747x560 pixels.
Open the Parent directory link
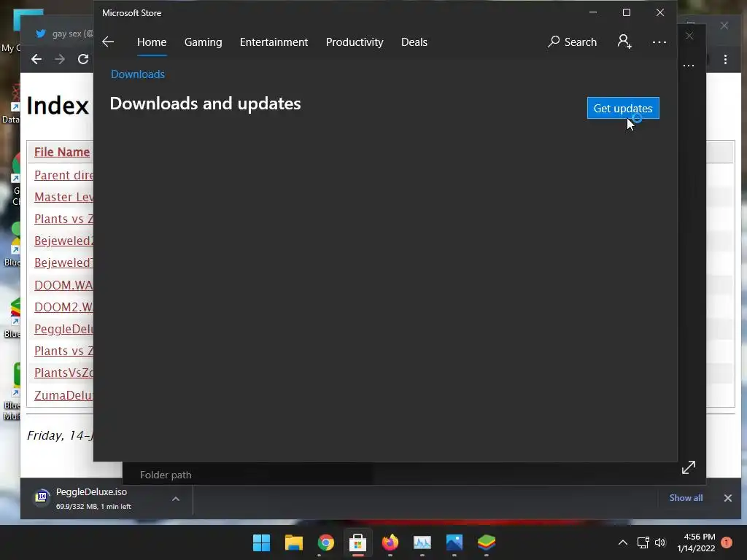tap(64, 175)
